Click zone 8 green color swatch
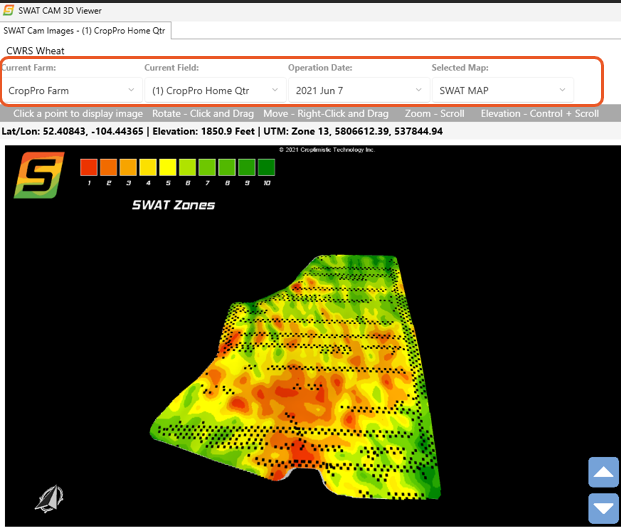Viewport: 621px width, 529px height. 227,167
